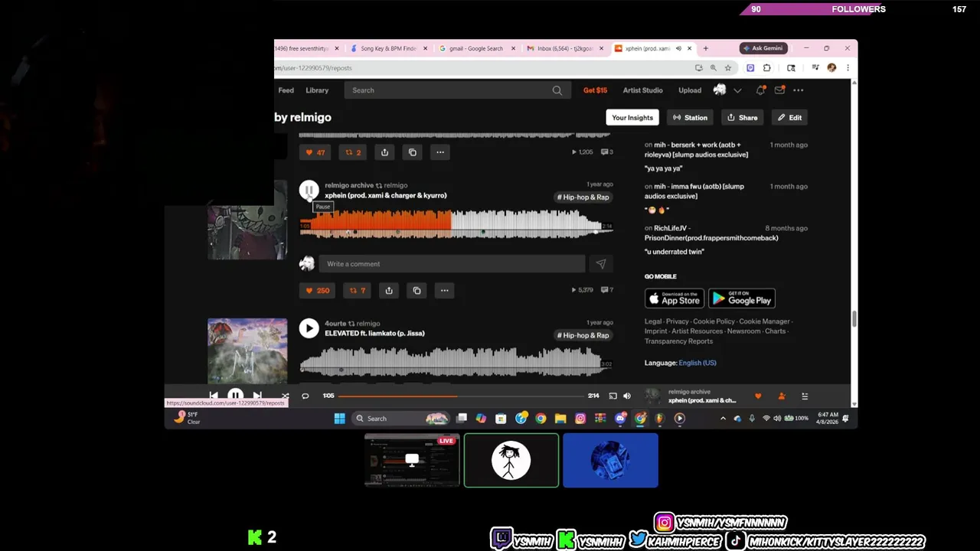
Task: Show hidden system tray icons chevron
Action: point(723,419)
